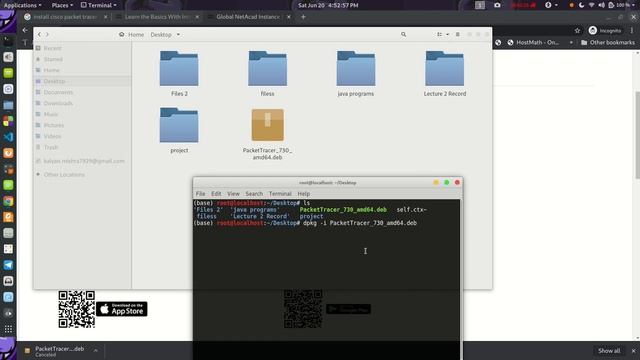Image resolution: width=640 pixels, height=360 pixels.
Task: Select Desktop in the sidebar
Action: (x=54, y=81)
